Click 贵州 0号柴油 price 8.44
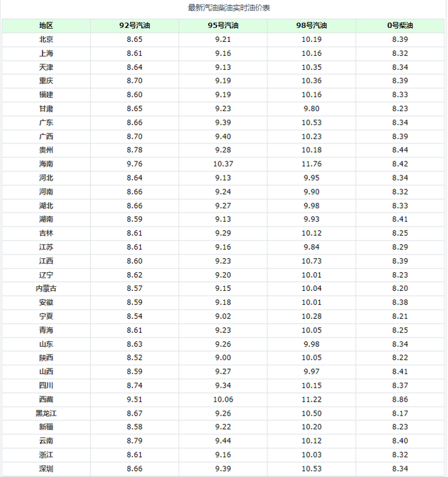The width and height of the screenshot is (448, 477). (400, 150)
